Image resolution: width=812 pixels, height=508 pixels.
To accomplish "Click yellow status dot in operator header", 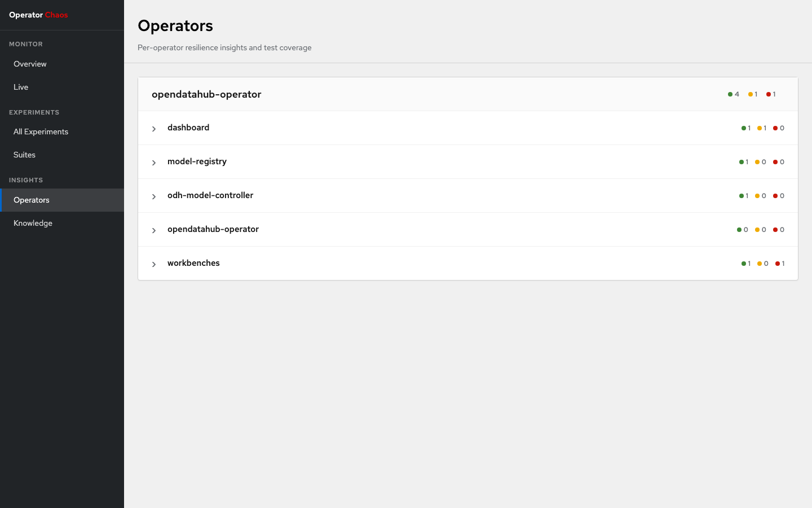I will 751,94.
